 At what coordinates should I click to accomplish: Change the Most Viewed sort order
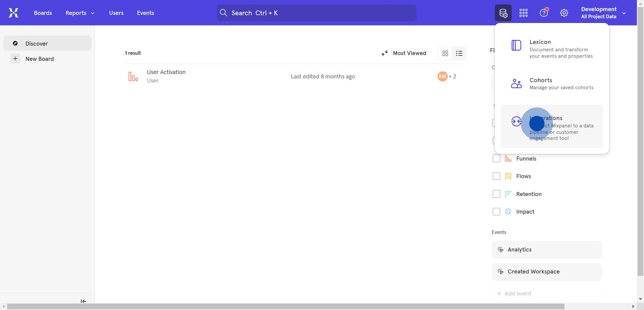(x=404, y=53)
